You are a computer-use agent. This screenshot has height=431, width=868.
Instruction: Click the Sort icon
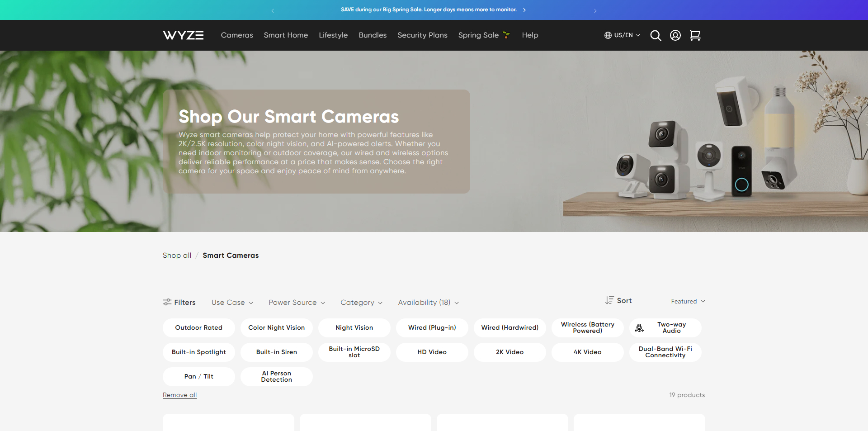(x=609, y=300)
